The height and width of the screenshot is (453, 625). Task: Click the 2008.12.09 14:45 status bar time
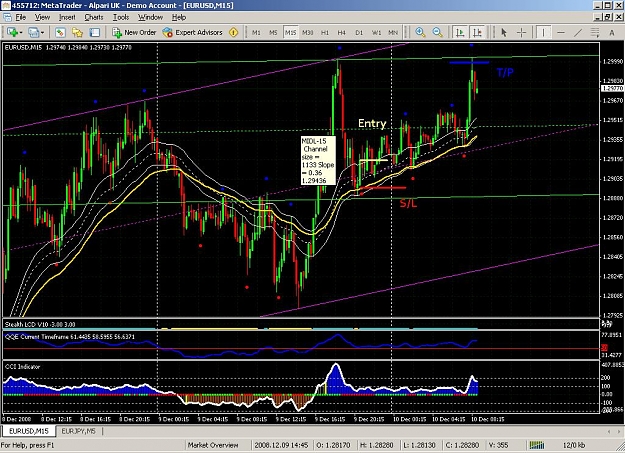(x=281, y=445)
